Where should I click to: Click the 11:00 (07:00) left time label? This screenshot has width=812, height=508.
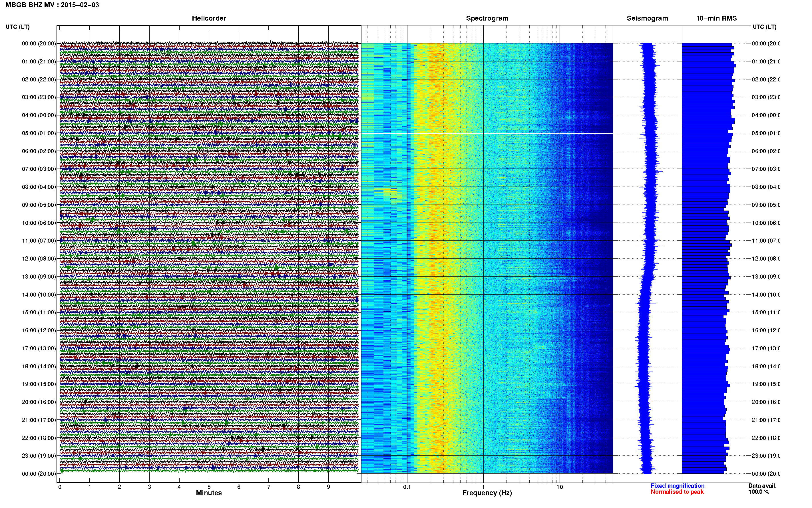tap(39, 241)
